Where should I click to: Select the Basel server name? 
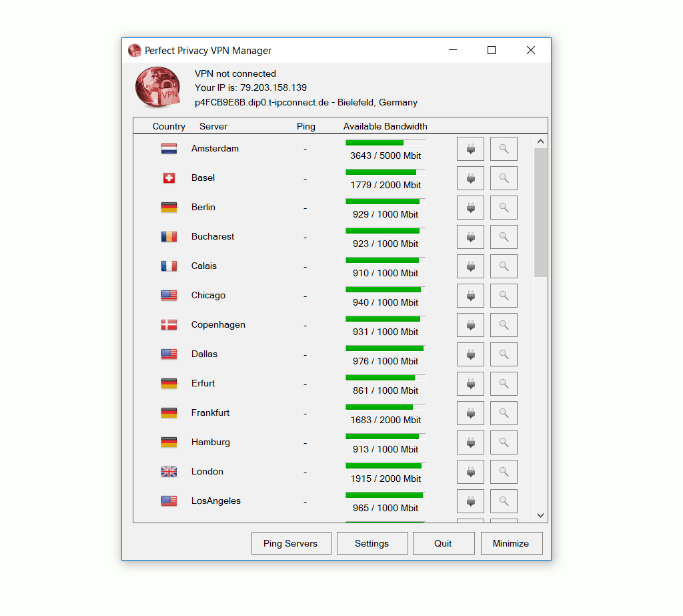(x=203, y=178)
